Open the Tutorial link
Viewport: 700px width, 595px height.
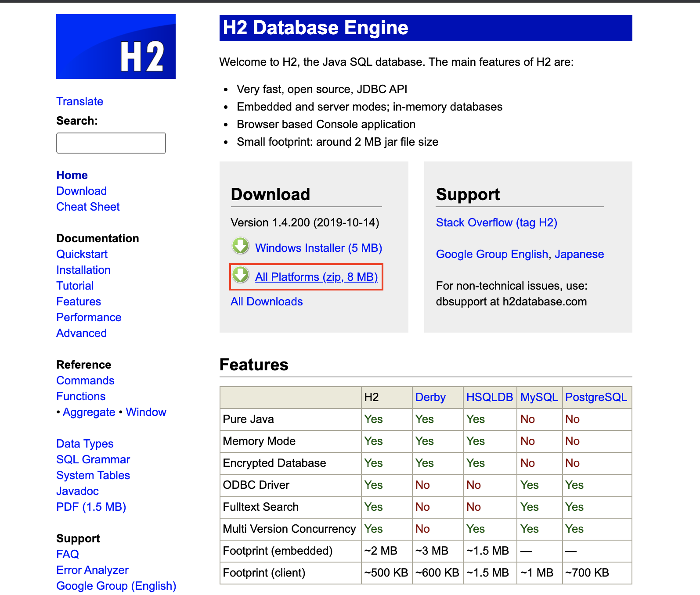75,286
